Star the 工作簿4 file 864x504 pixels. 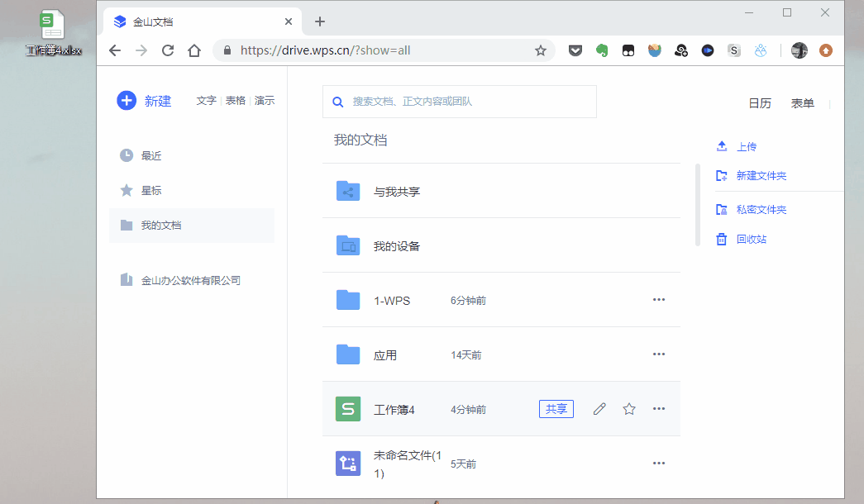coord(629,409)
